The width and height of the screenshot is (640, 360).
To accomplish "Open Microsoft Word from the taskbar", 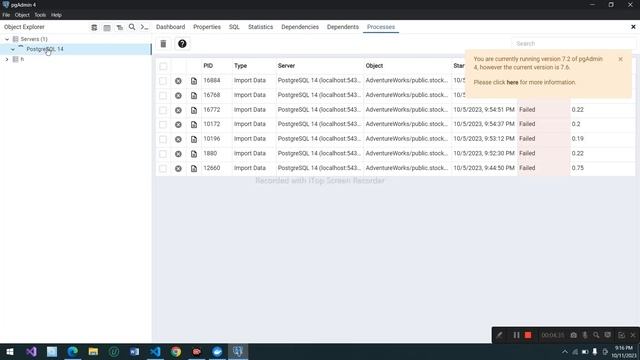I will click(134, 352).
